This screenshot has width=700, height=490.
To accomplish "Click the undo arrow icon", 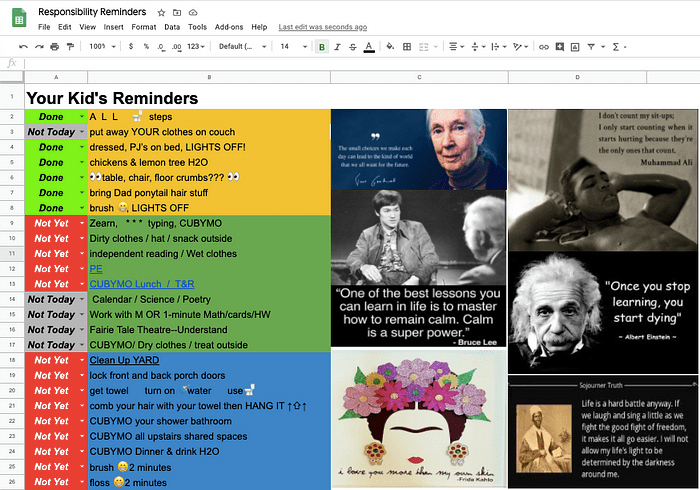I will coord(23,46).
